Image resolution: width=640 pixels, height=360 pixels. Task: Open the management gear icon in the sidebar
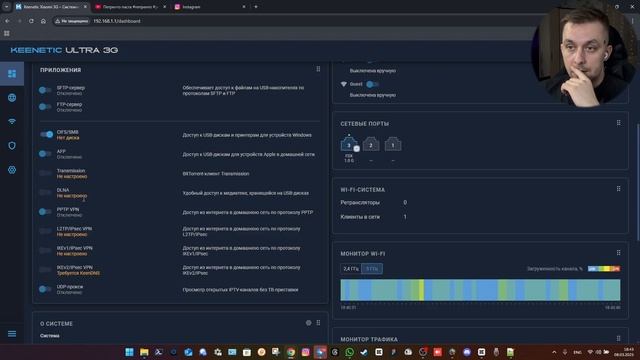pyautogui.click(x=12, y=170)
